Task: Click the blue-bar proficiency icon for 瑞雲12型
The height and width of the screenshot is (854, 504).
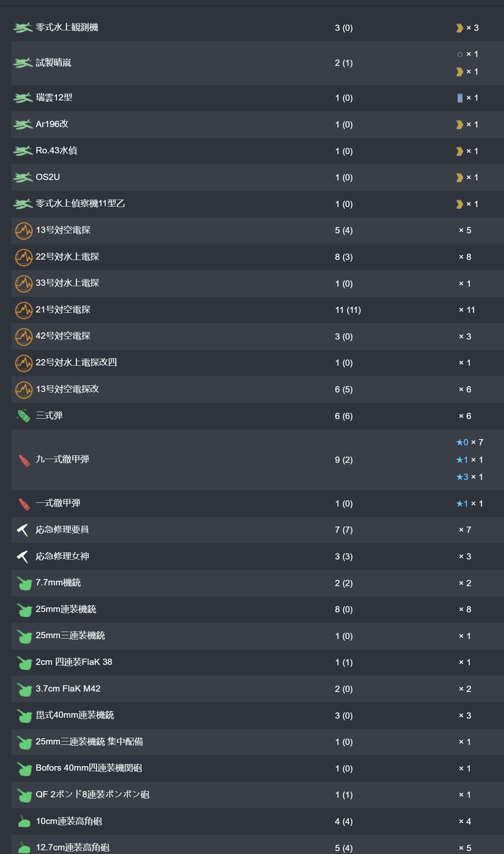Action: (459, 98)
